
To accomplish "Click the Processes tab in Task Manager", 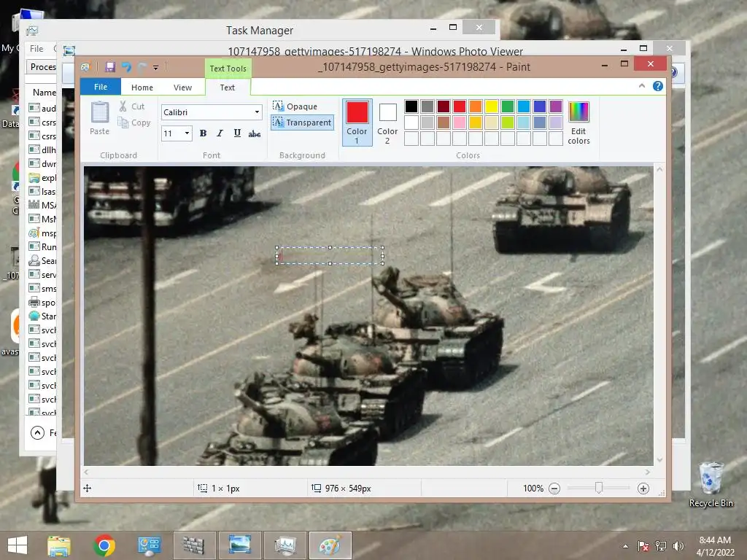I will tap(42, 67).
